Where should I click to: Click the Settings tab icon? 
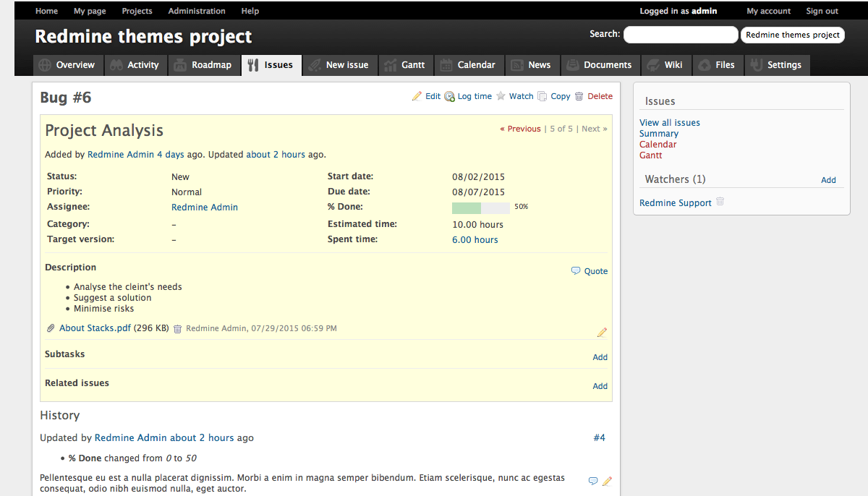coord(757,65)
